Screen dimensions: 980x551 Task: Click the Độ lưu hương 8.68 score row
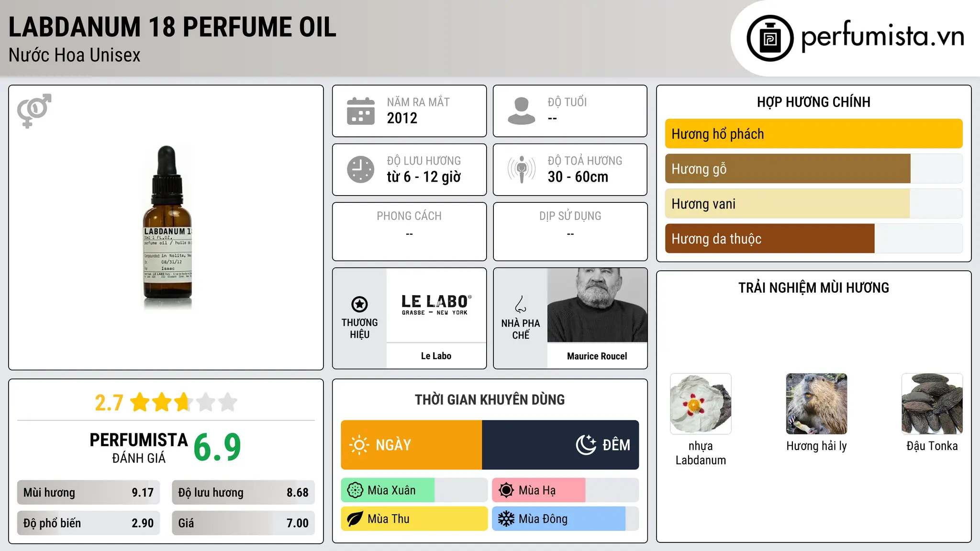pos(243,493)
